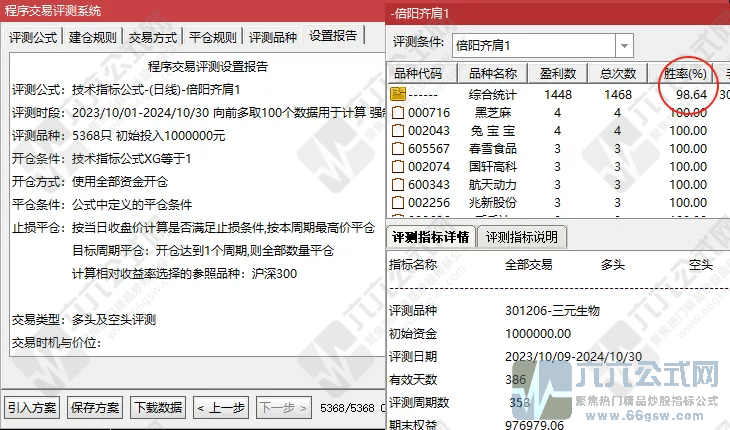Screen dimensions: 730x430
Task: Click the 引入方案 button
Action: [x=33, y=407]
